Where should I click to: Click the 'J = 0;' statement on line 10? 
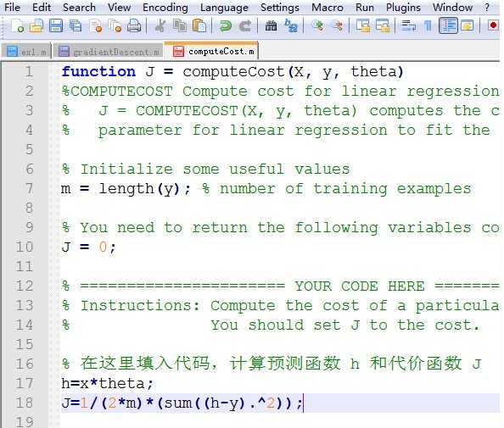88,247
